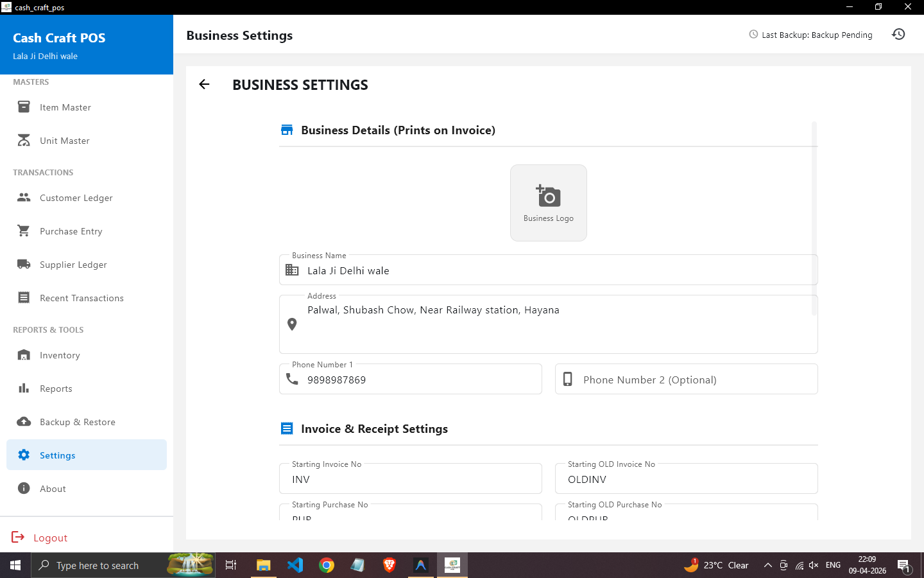Image resolution: width=924 pixels, height=578 pixels.
Task: Go to Reports section
Action: point(87,389)
